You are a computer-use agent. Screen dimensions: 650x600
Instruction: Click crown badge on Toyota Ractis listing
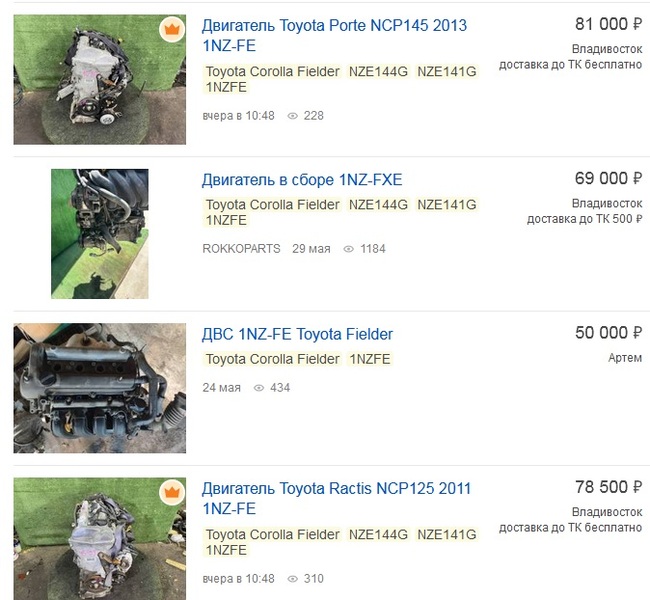point(172,492)
